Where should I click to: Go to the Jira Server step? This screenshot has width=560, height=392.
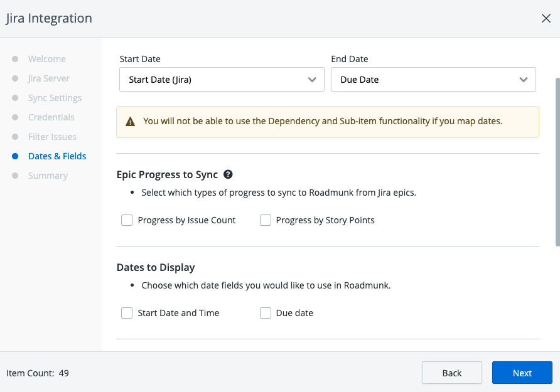pos(48,78)
